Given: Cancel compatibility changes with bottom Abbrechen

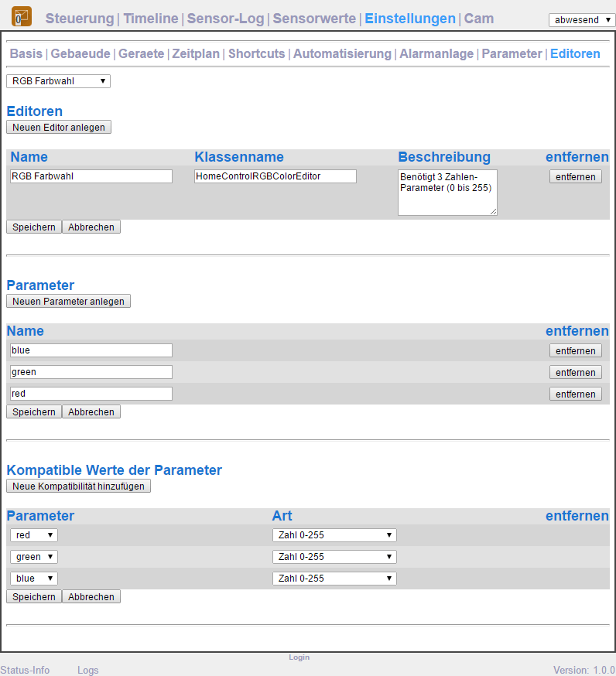Looking at the screenshot, I should [91, 596].
